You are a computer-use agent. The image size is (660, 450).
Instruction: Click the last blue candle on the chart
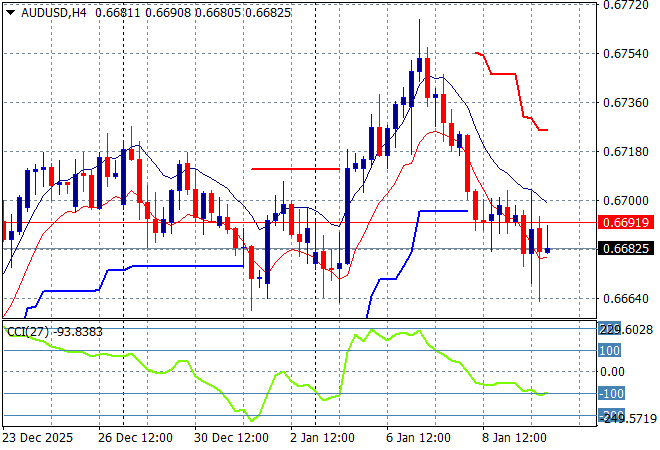547,249
